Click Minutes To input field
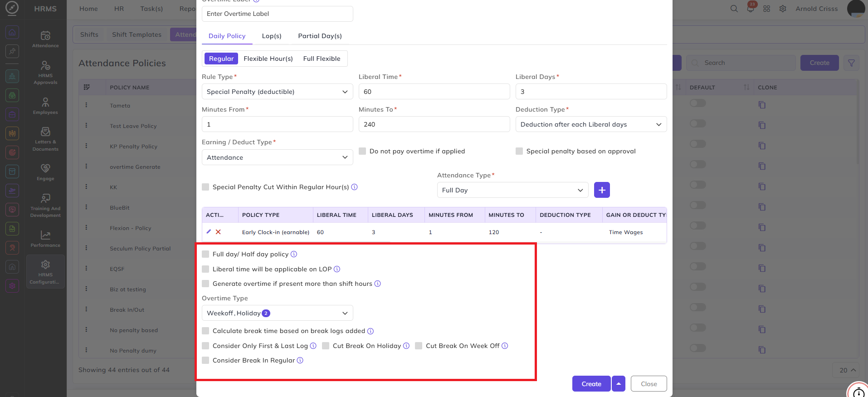The image size is (868, 397). coord(434,124)
